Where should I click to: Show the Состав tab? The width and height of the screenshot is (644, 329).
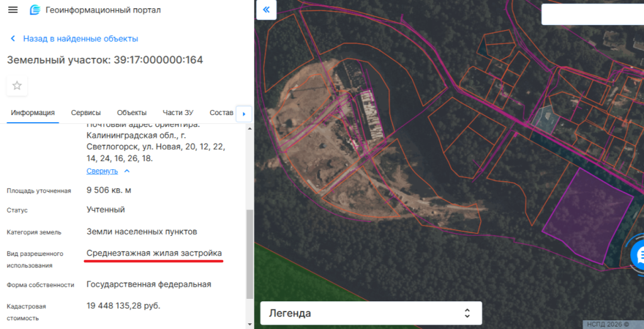point(221,113)
